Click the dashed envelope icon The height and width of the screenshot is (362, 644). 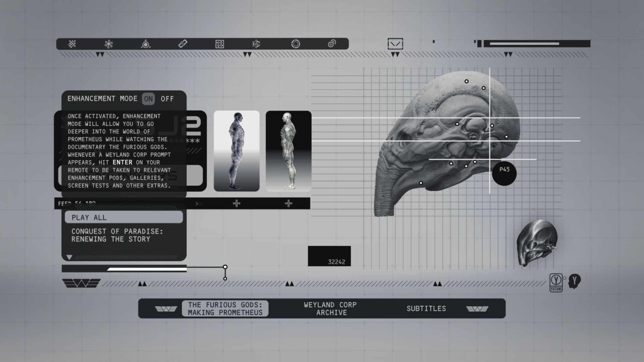pos(395,44)
